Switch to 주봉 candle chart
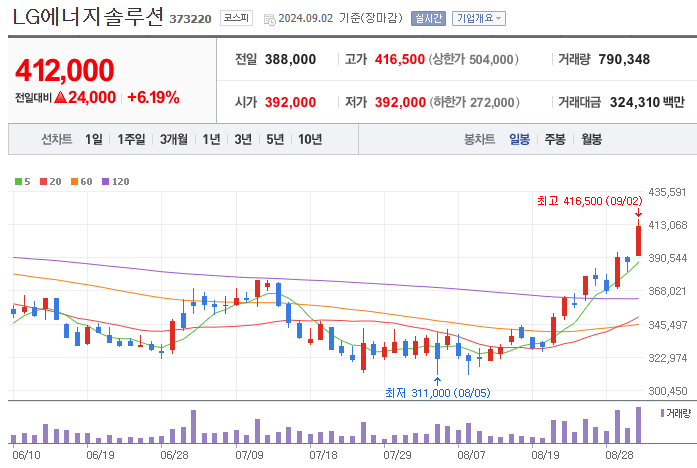697x468 pixels. pos(555,140)
